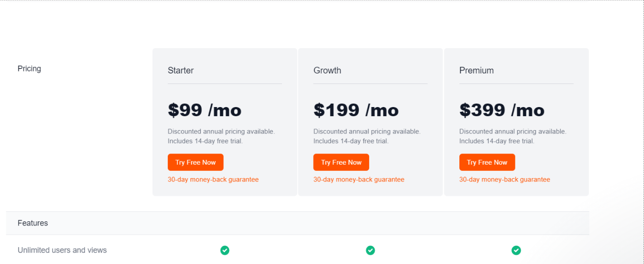Click the $399 /mo price
This screenshot has height=264, width=644.
coord(502,110)
